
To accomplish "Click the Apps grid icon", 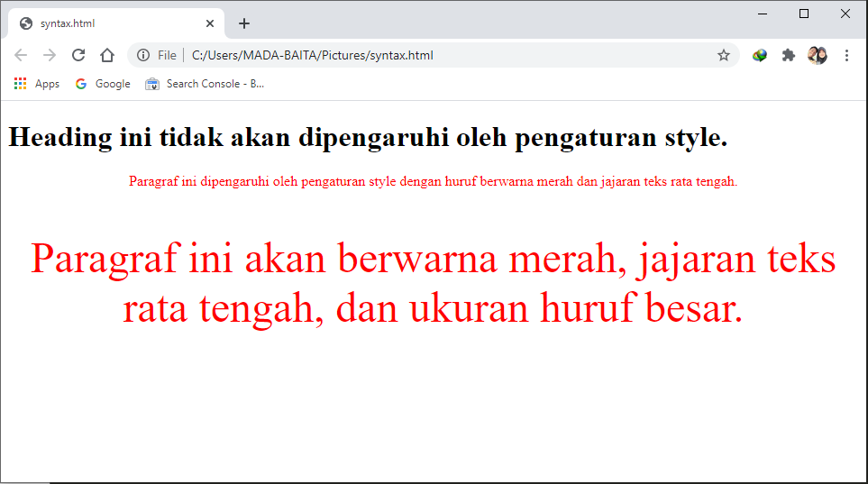I will click(x=21, y=84).
